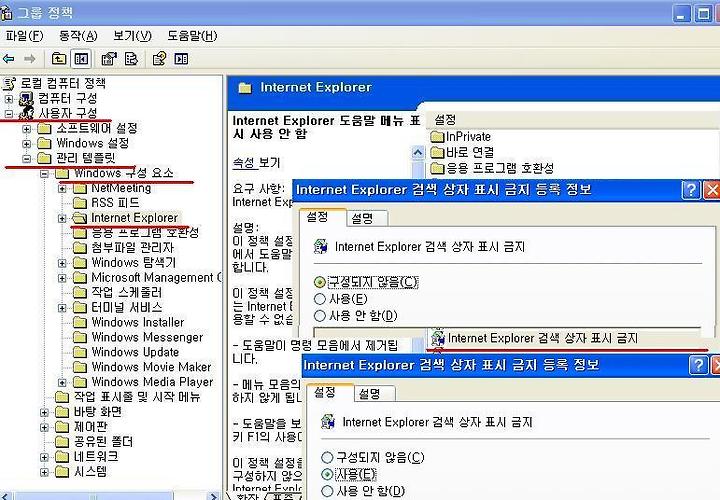Click the Forward arrow toolbar icon
This screenshot has width=720, height=500.
pyautogui.click(x=30, y=59)
